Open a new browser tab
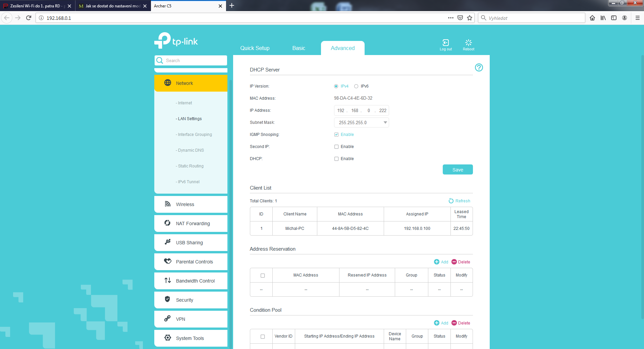The image size is (644, 349). [x=232, y=5]
